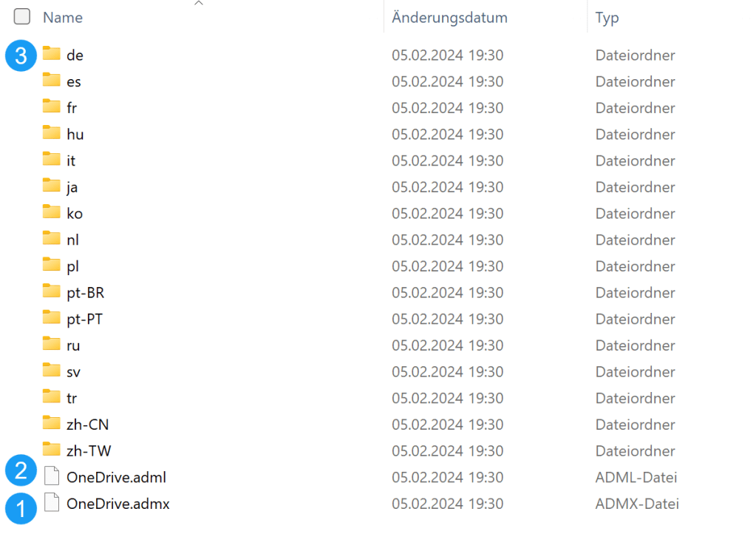
Task: Click the OneDrive.admx file icon
Action: (x=51, y=504)
